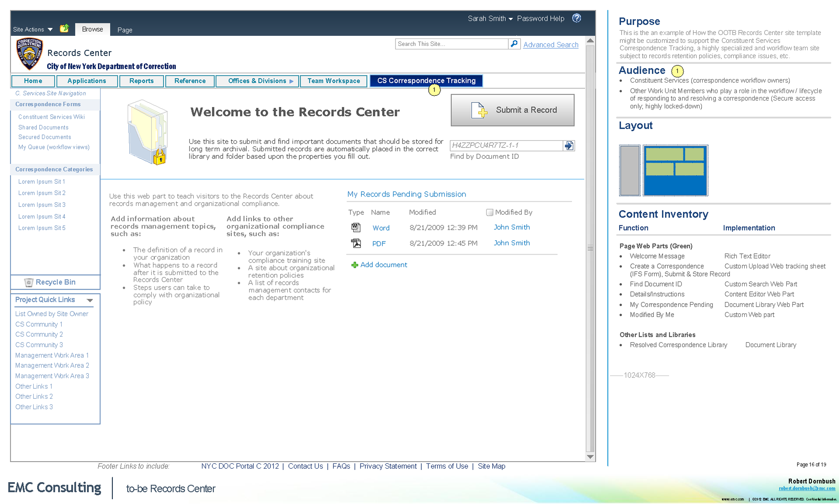Image resolution: width=840 pixels, height=504 pixels.
Task: Click the Word document type icon
Action: (x=356, y=227)
